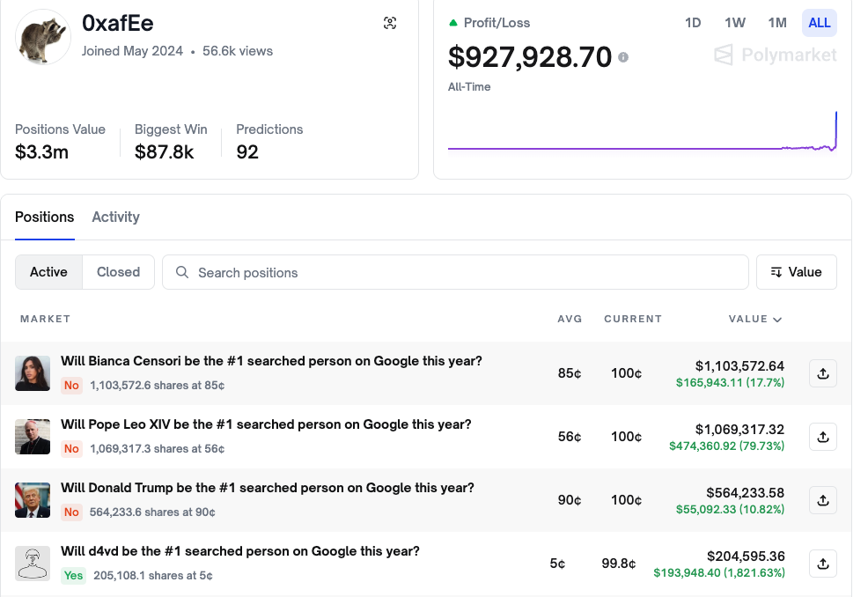Click the QR scan icon near the username
This screenshot has height=597, width=868.
point(390,24)
